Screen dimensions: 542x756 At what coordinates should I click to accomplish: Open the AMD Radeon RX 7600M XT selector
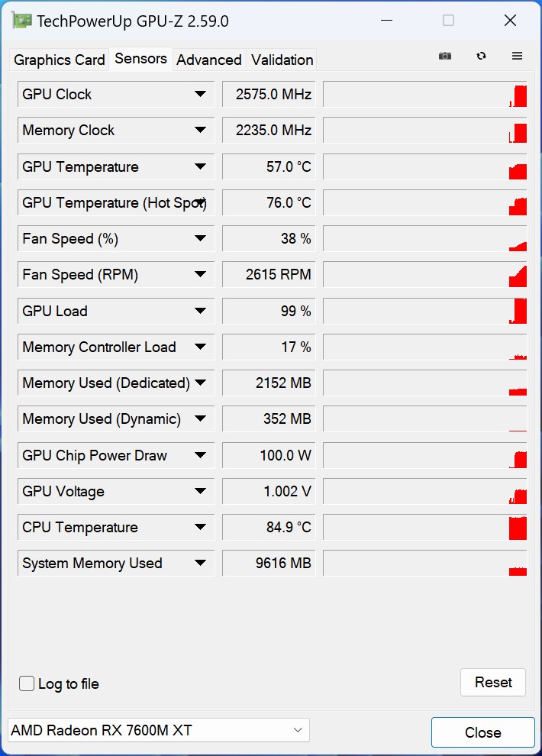[x=159, y=730]
